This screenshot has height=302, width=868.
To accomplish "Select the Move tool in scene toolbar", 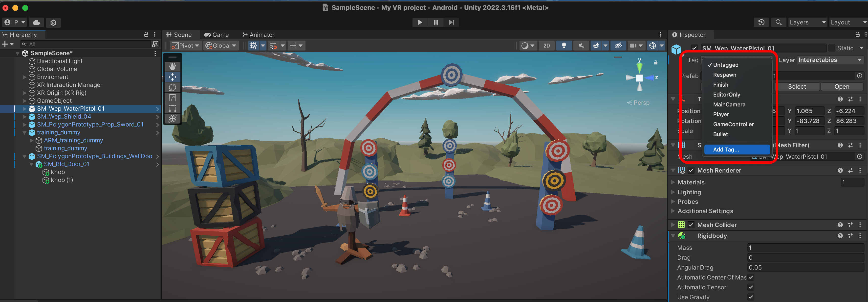I will (x=173, y=77).
